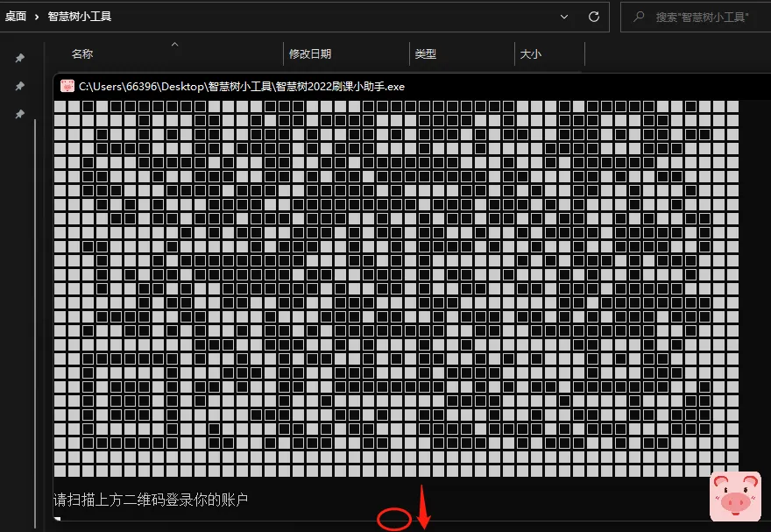This screenshot has width=771, height=532.
Task: Click the third pinned item icon in sidebar
Action: [x=19, y=114]
